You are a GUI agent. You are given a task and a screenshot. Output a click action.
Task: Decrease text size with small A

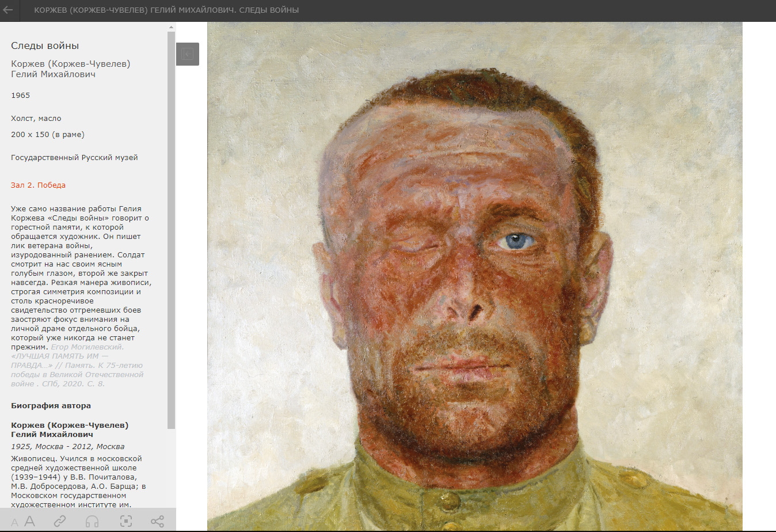point(14,523)
